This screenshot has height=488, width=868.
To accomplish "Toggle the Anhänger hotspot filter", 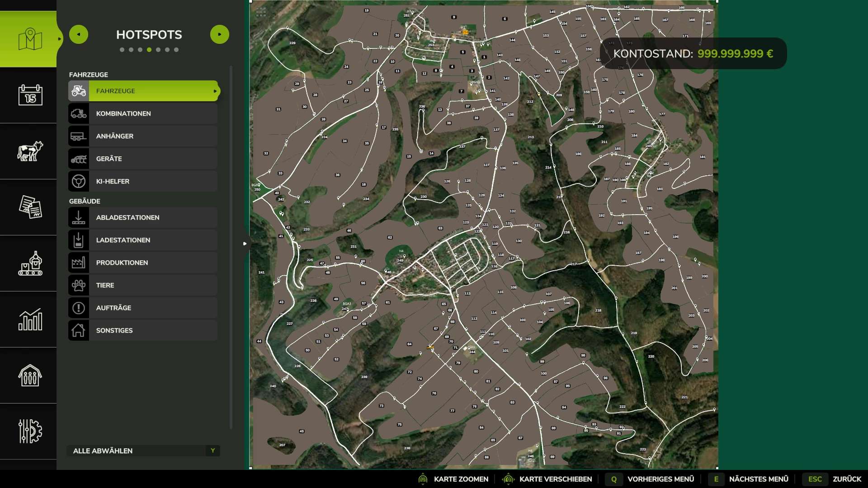I will pos(143,136).
